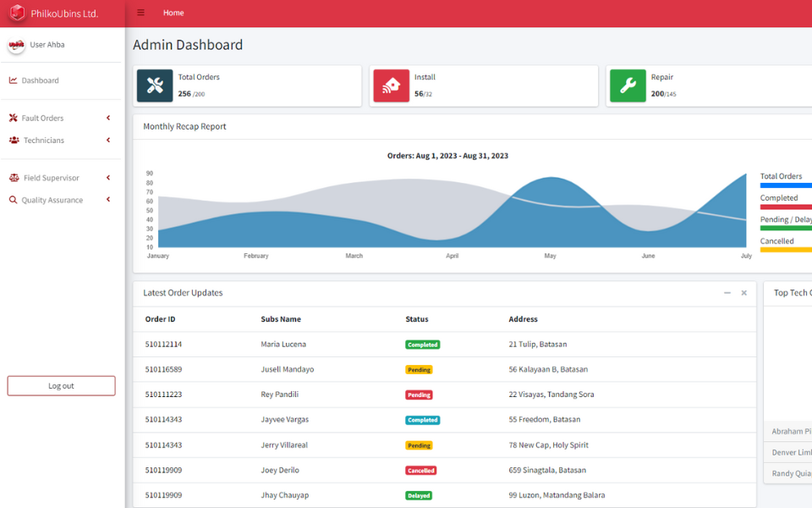Click the red Completed legend bar

coord(786,207)
